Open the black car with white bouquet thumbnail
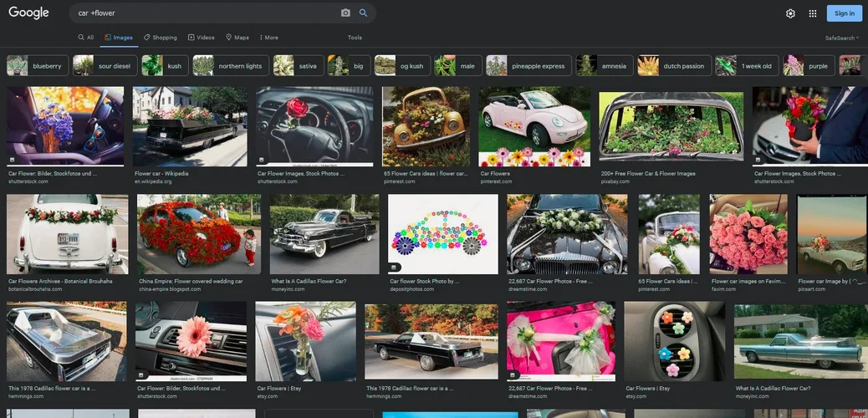 (568, 234)
